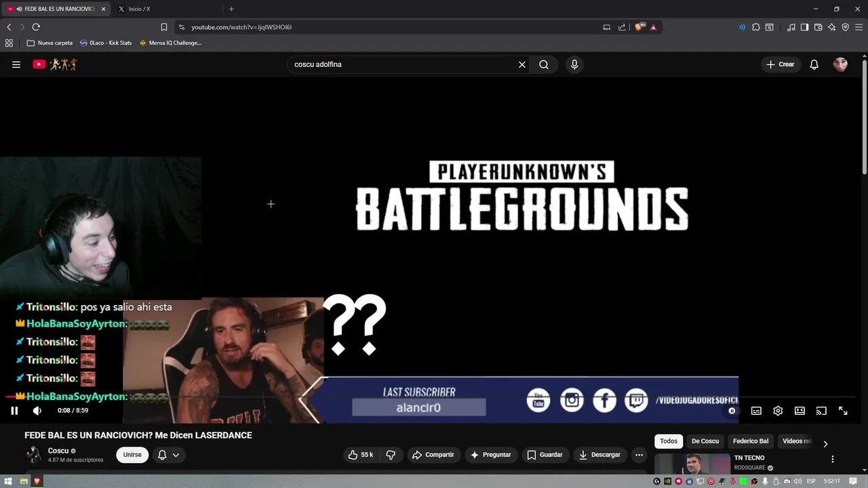
Task: Open the browser main hamburger menu
Action: [859, 27]
